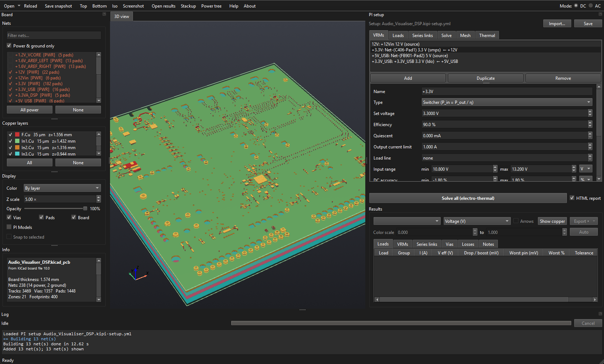This screenshot has height=364, width=604.
Task: Click the Save setup button
Action: (588, 24)
